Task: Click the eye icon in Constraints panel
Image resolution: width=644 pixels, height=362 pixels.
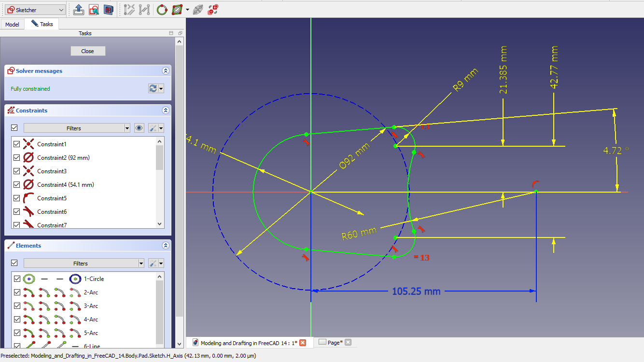Action: tap(139, 128)
